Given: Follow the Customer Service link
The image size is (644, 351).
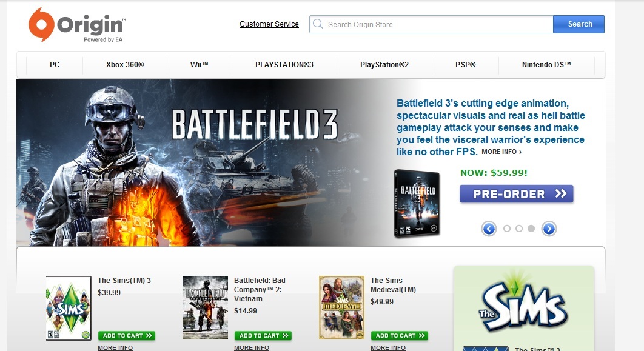Looking at the screenshot, I should (x=269, y=24).
